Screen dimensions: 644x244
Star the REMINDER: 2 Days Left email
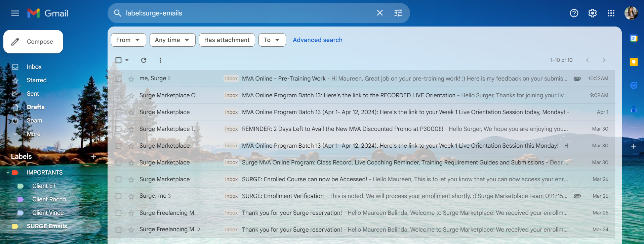pos(131,129)
